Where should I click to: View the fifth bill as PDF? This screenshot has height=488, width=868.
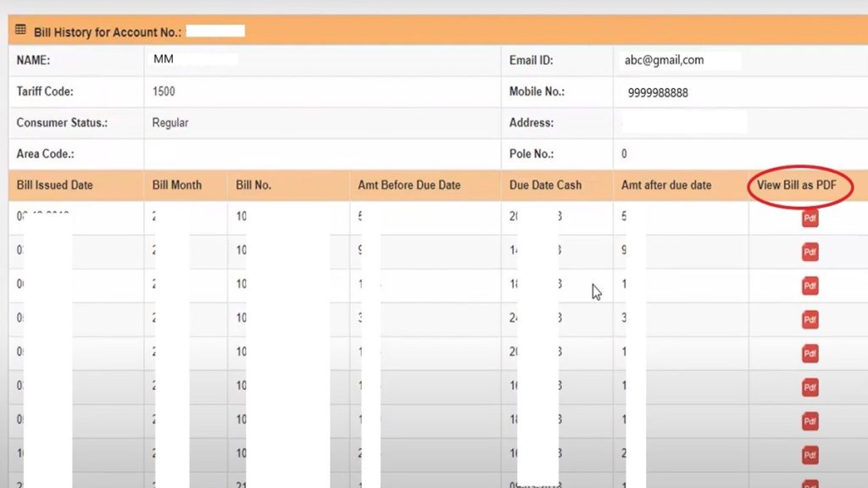(x=810, y=353)
